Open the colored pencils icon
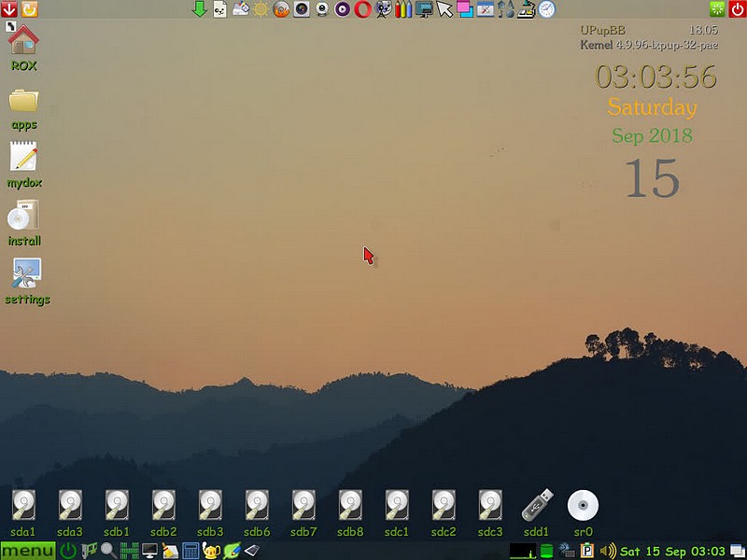Viewport: 747px width, 560px height. [x=403, y=9]
